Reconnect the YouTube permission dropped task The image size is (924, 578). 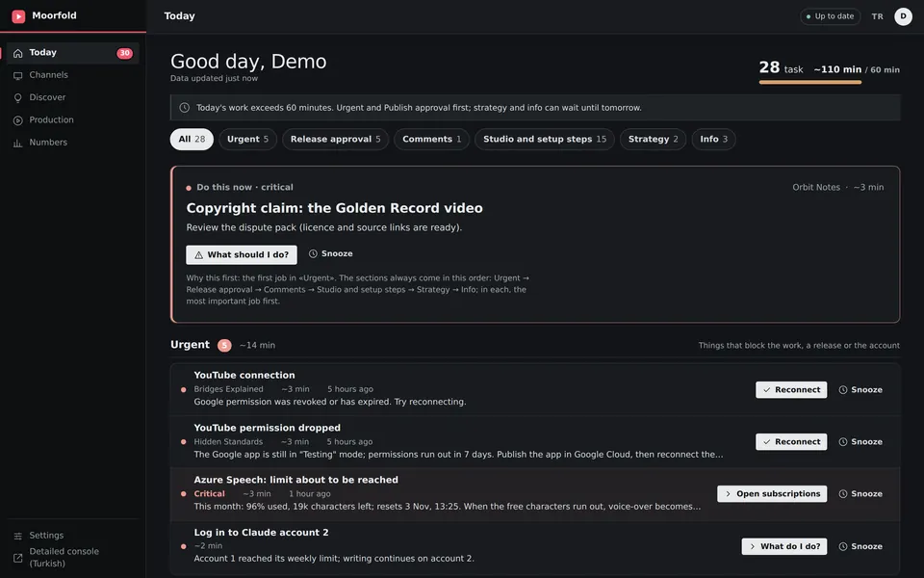pos(791,442)
